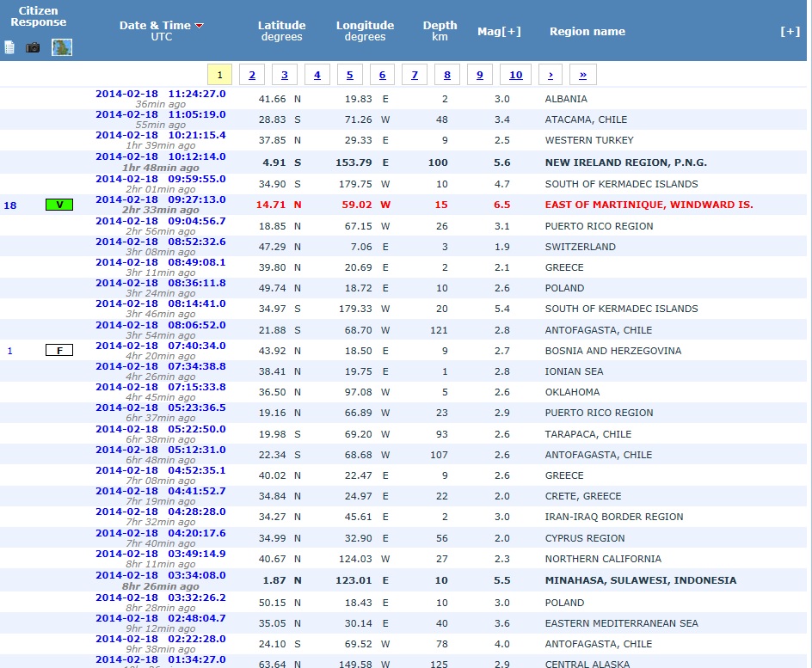812x668 pixels.
Task: Open the 09:27:13.0 Martinique earthquake
Action: (161, 199)
